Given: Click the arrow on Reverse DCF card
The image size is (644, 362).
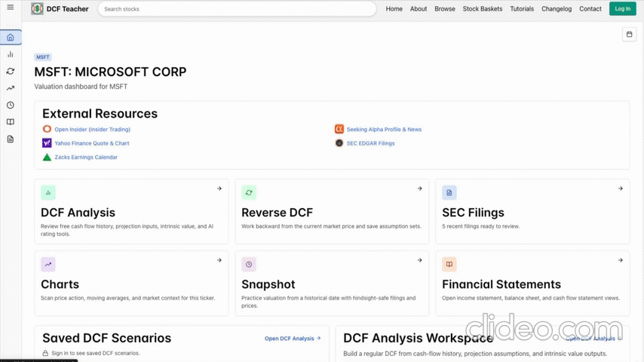Looking at the screenshot, I should (x=420, y=189).
